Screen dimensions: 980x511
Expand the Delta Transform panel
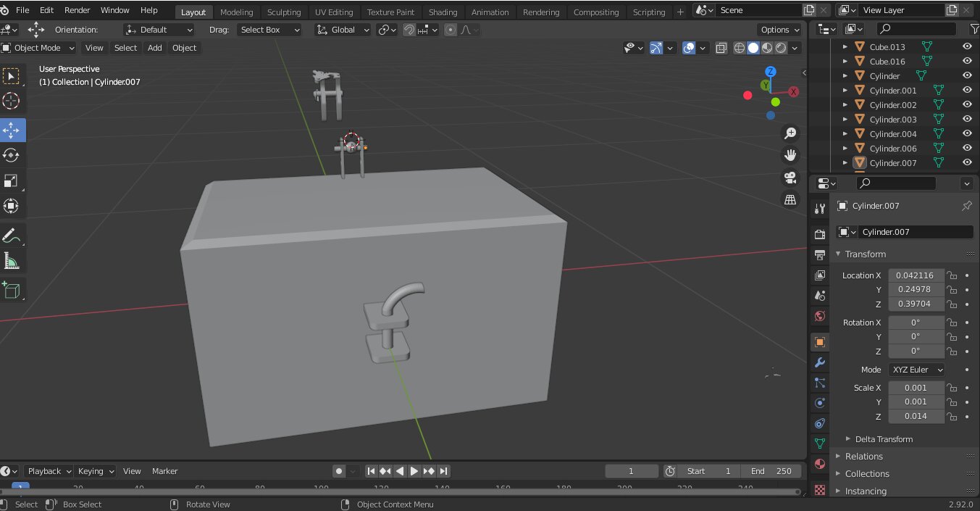tap(883, 439)
